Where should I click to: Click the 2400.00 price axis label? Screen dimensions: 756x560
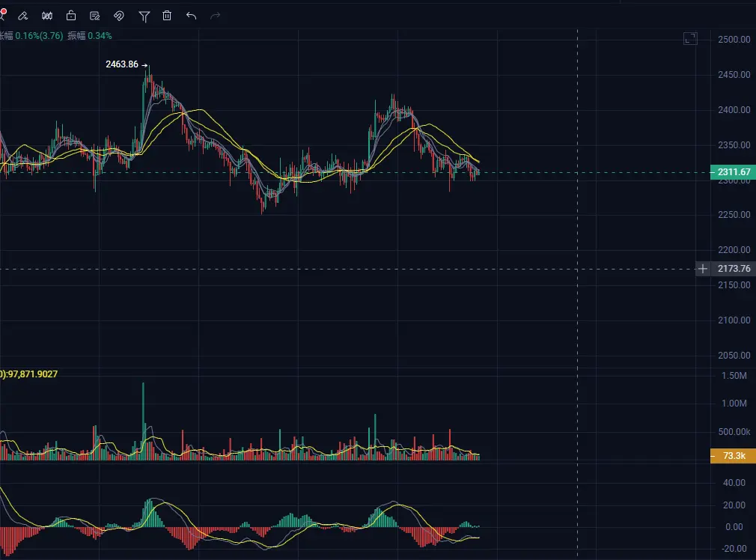(x=734, y=110)
